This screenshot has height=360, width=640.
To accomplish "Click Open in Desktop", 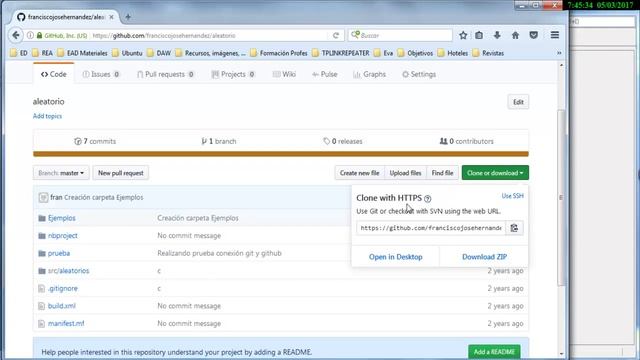I will [396, 257].
